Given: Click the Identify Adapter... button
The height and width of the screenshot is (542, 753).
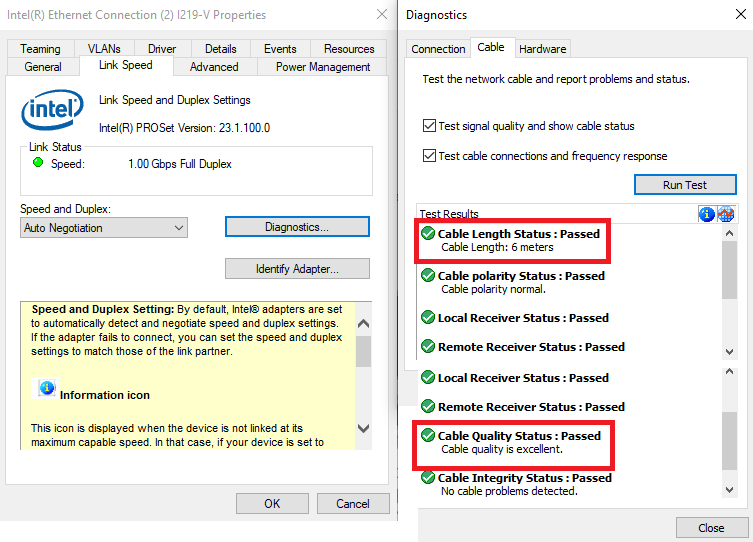Looking at the screenshot, I should point(297,269).
